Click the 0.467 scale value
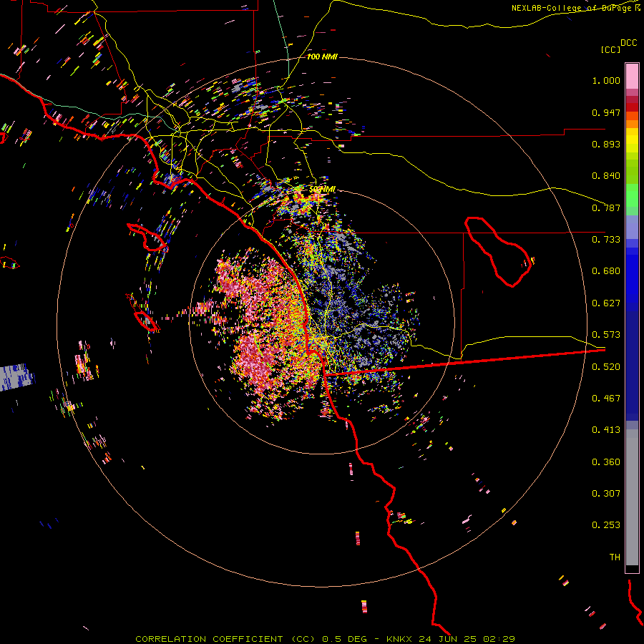Viewport: 644px width, 644px height. (x=606, y=399)
